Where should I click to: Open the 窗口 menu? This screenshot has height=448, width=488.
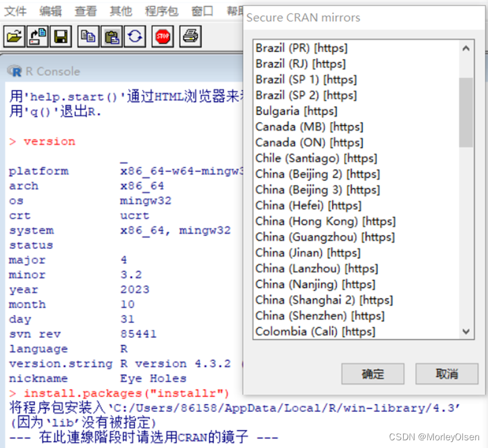tap(202, 11)
